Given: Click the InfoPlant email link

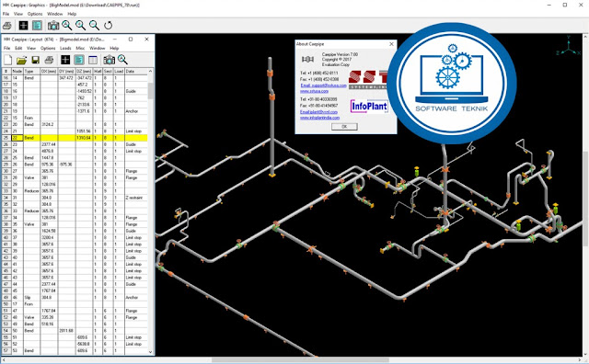Looking at the screenshot, I should (x=318, y=112).
